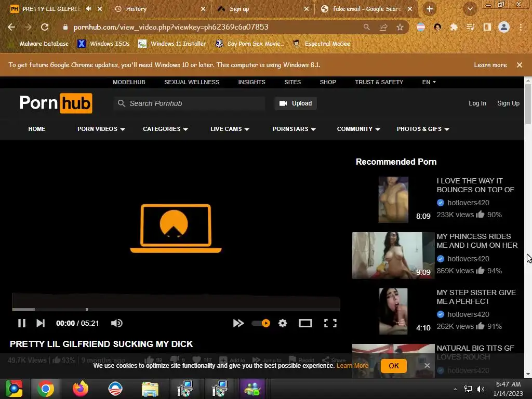Open player settings gear
532x399 pixels.
(x=283, y=323)
